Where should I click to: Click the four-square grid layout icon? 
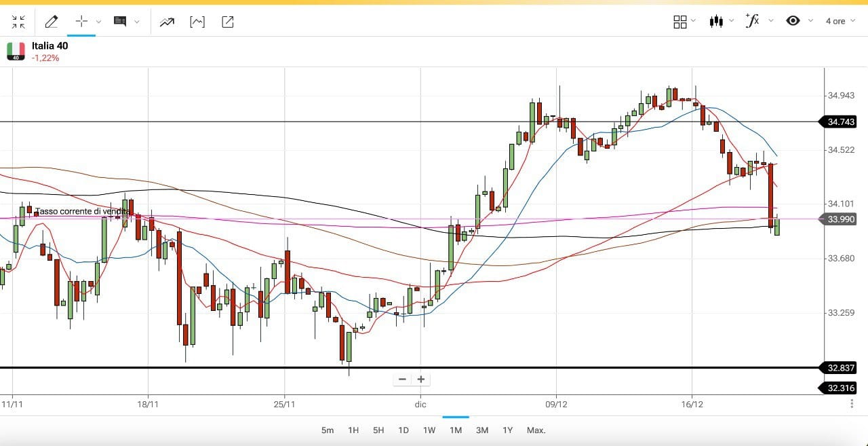(x=679, y=22)
